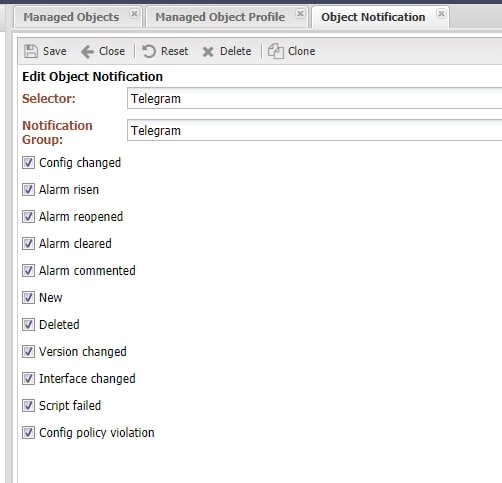Click the Save floppy disk icon

point(31,51)
